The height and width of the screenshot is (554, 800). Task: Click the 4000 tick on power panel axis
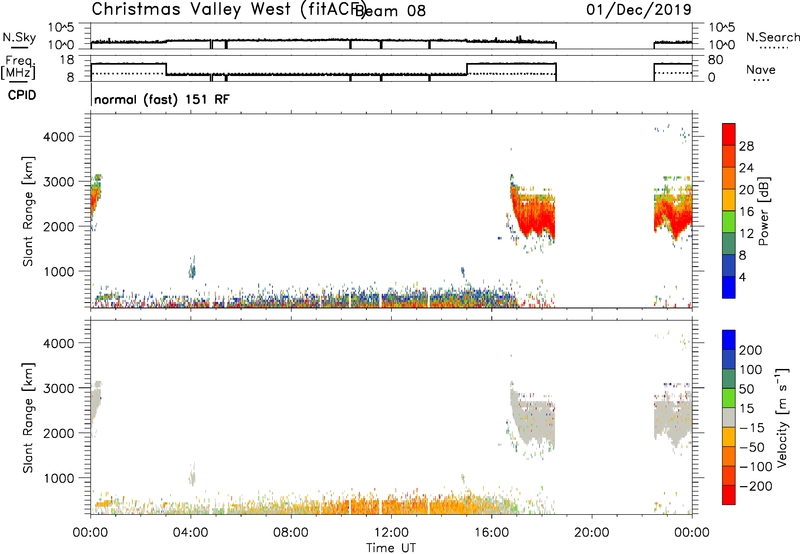coord(59,137)
